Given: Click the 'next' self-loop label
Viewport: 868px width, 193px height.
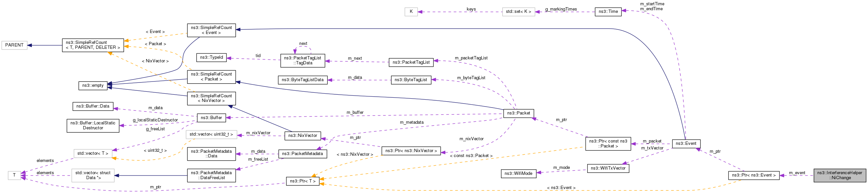Looking at the screenshot, I should pos(303,44).
